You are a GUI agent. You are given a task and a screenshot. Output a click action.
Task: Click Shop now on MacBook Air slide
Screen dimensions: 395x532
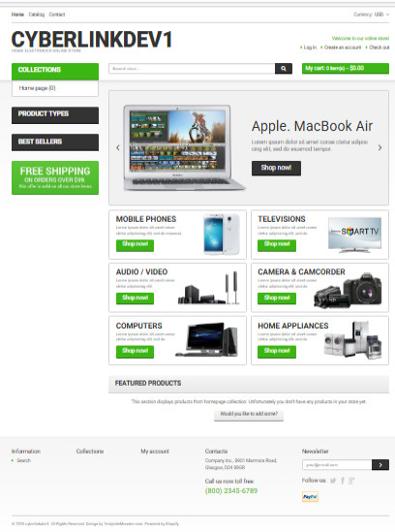pos(276,168)
